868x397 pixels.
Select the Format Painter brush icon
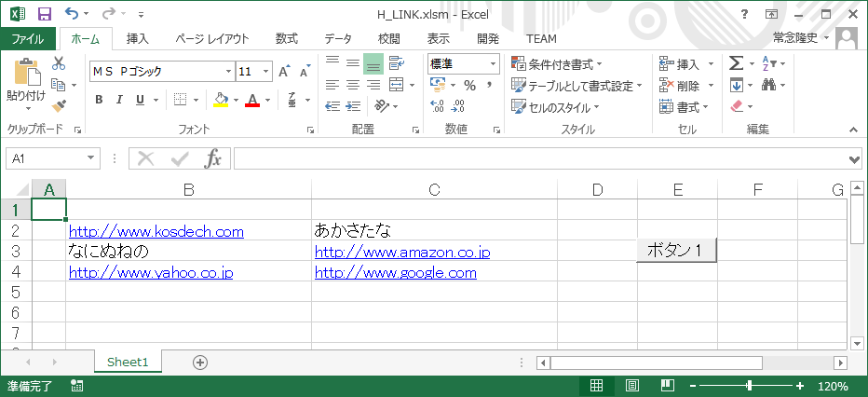pyautogui.click(x=59, y=105)
